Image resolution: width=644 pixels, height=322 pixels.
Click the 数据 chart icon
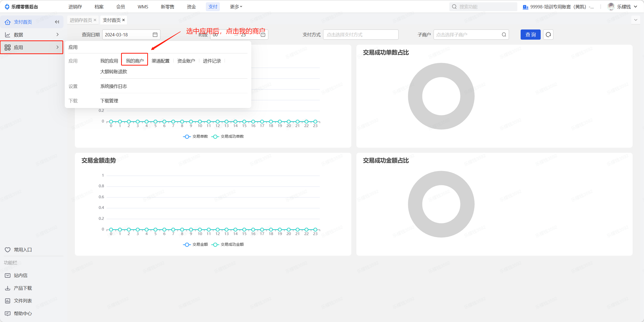click(x=8, y=35)
